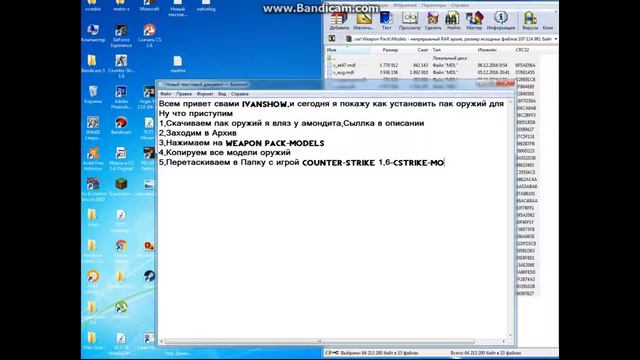Screen dimensions: 640x360
Task: Select the Google Chrome desktop shortcut
Action: (x=121, y=250)
